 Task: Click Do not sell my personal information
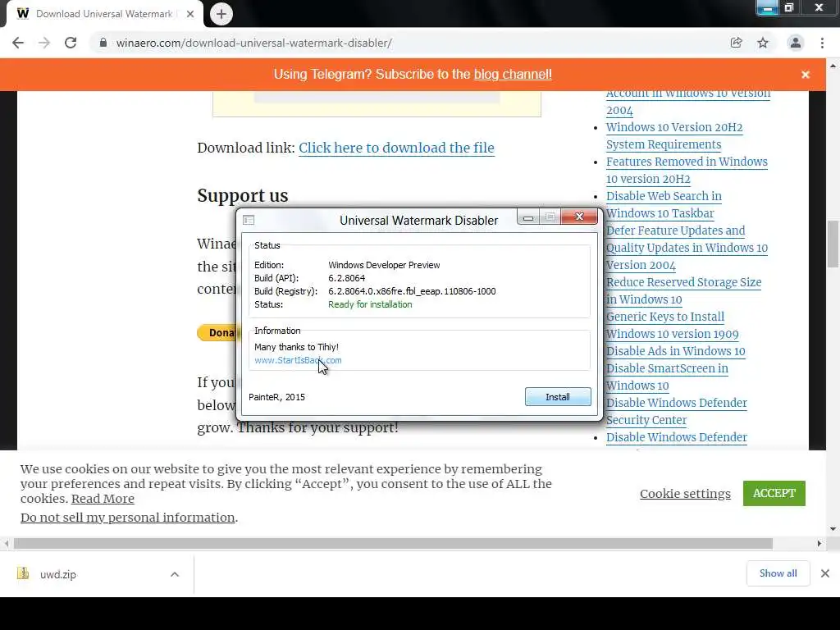click(127, 518)
